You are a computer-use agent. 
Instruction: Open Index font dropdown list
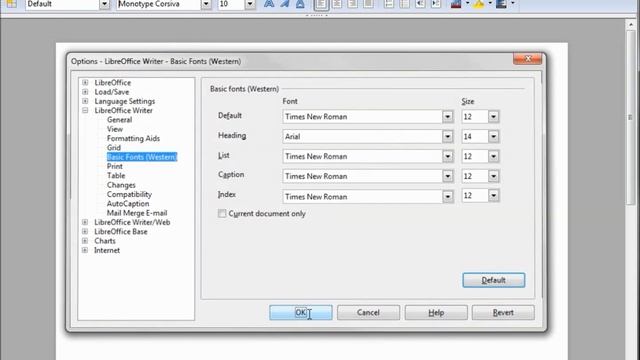point(447,196)
